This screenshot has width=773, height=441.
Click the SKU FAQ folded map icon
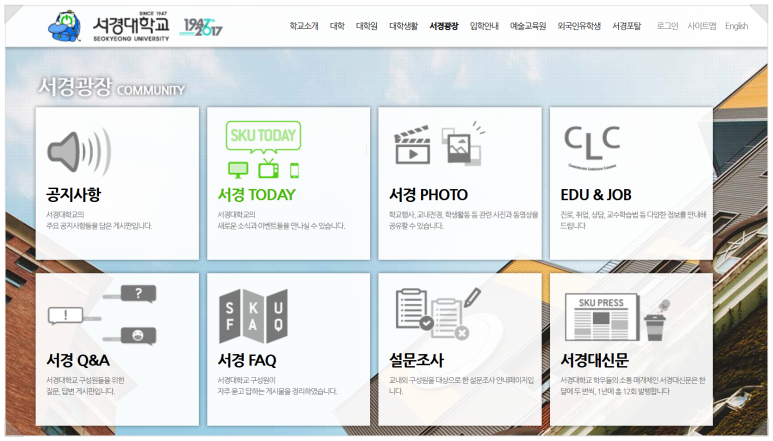click(x=253, y=316)
